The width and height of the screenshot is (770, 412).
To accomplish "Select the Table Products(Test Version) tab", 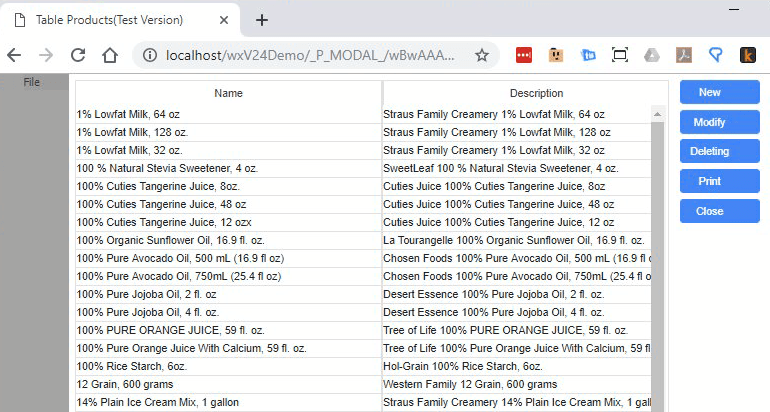I will point(108,20).
